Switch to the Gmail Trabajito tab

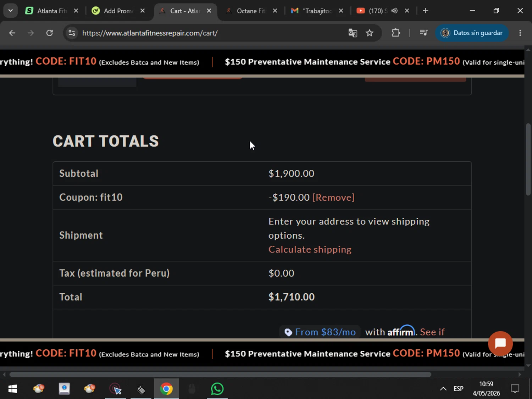317,11
